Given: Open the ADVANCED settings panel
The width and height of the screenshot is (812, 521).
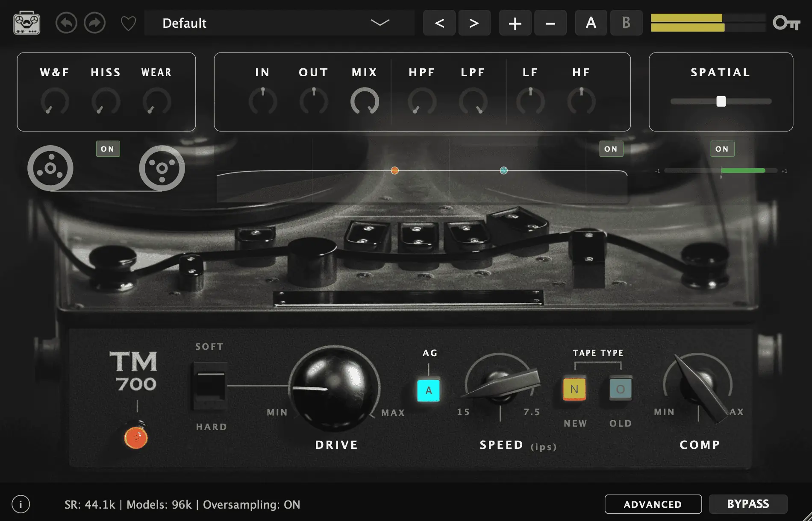Looking at the screenshot, I should pos(653,504).
